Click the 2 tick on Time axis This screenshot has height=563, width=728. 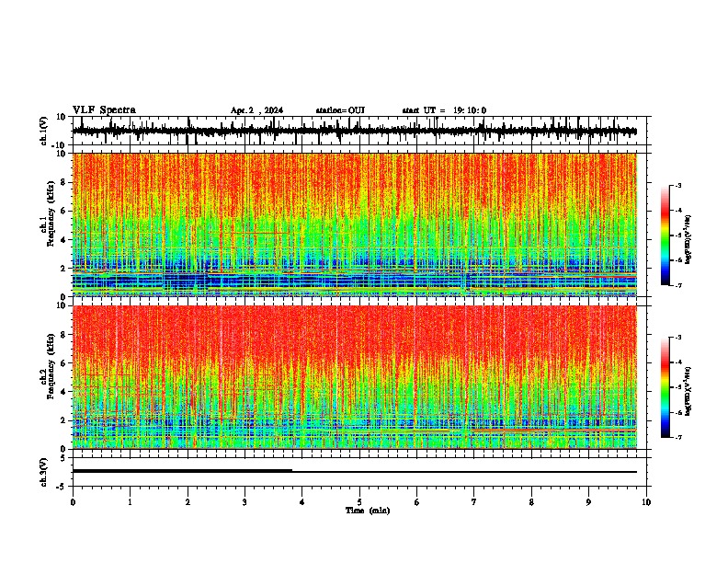point(188,502)
